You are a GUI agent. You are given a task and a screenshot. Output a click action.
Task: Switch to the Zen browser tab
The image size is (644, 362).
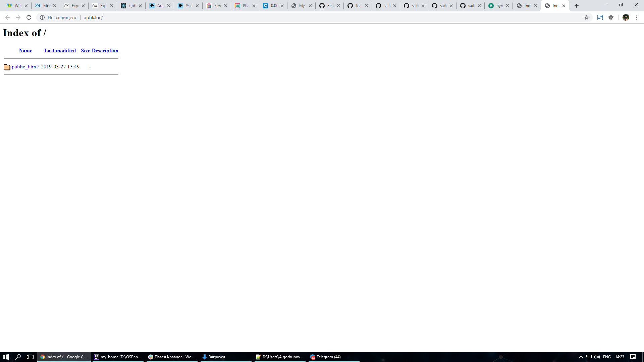tap(215, 6)
